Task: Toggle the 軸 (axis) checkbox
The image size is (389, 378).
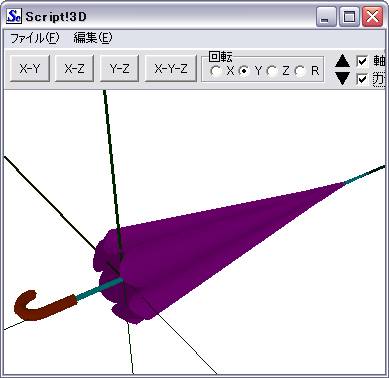Action: (x=362, y=61)
